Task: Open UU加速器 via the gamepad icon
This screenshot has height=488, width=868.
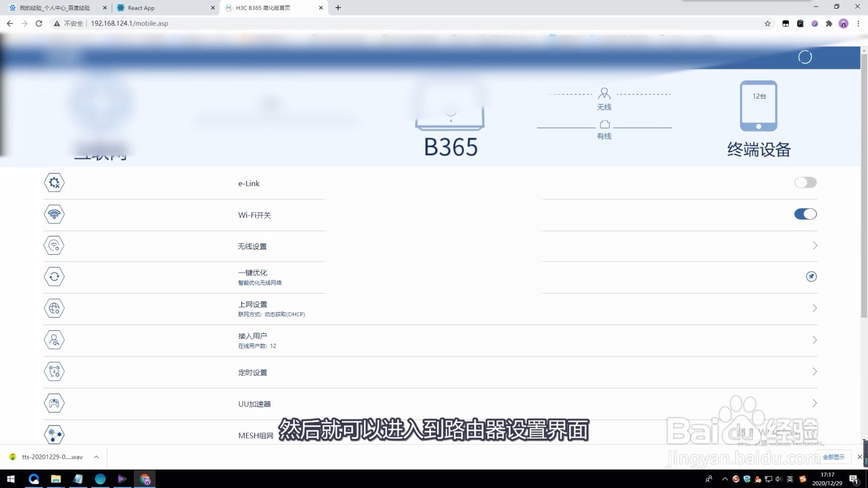Action: point(54,403)
